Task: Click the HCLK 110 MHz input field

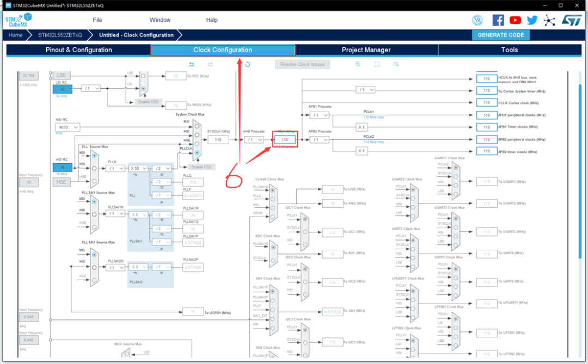Action: tap(285, 140)
